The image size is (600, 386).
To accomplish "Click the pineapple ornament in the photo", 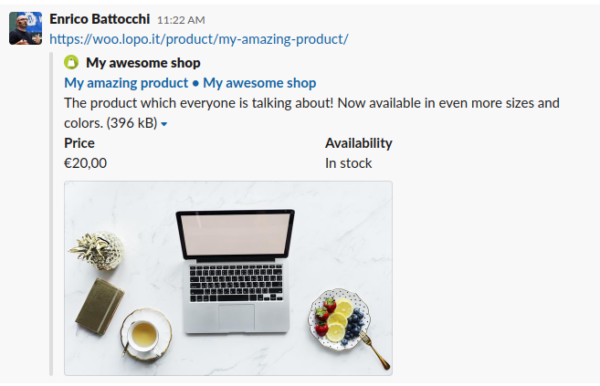I will 98,250.
